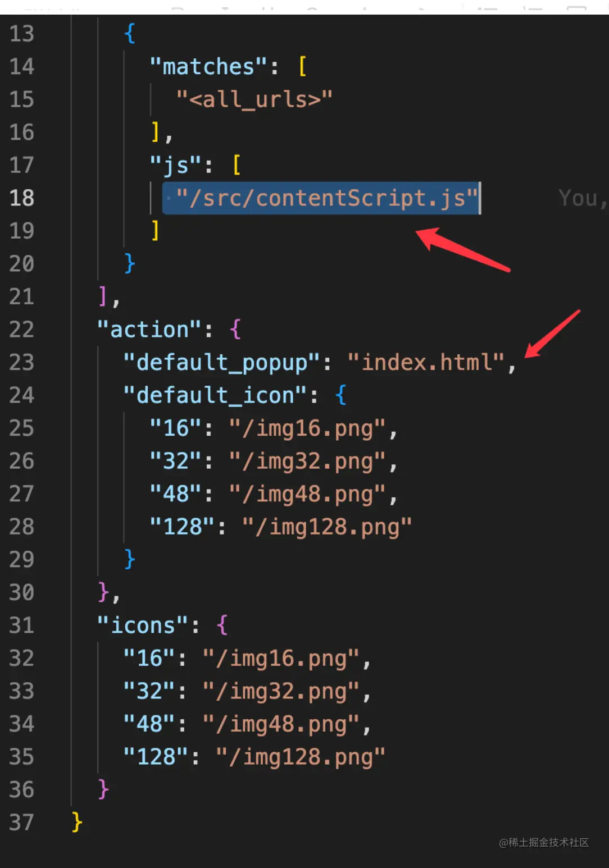Image resolution: width=609 pixels, height=868 pixels.
Task: Click line number 37 in gutter
Action: click(22, 823)
